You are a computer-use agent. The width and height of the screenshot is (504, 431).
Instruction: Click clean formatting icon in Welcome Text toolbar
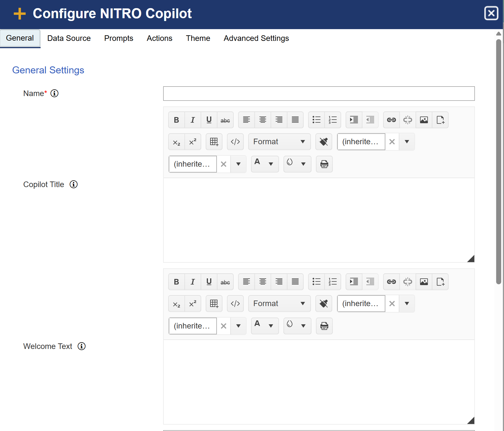pyautogui.click(x=324, y=304)
